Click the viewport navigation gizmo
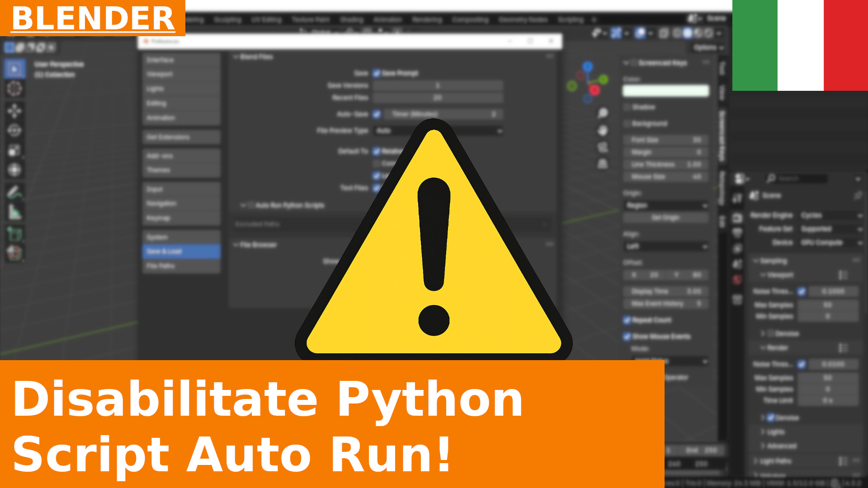The height and width of the screenshot is (488, 868). tap(588, 84)
